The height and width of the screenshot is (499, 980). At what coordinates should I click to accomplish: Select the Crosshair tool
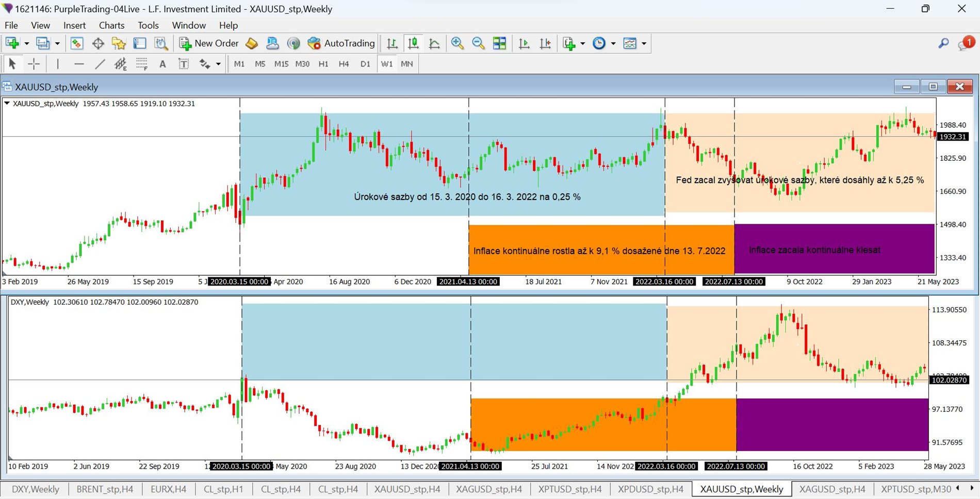(34, 63)
